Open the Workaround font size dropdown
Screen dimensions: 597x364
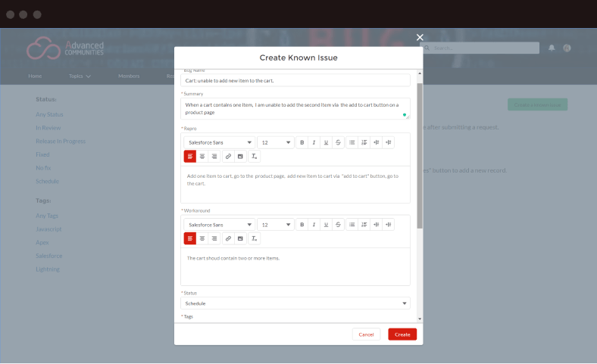[275, 225]
